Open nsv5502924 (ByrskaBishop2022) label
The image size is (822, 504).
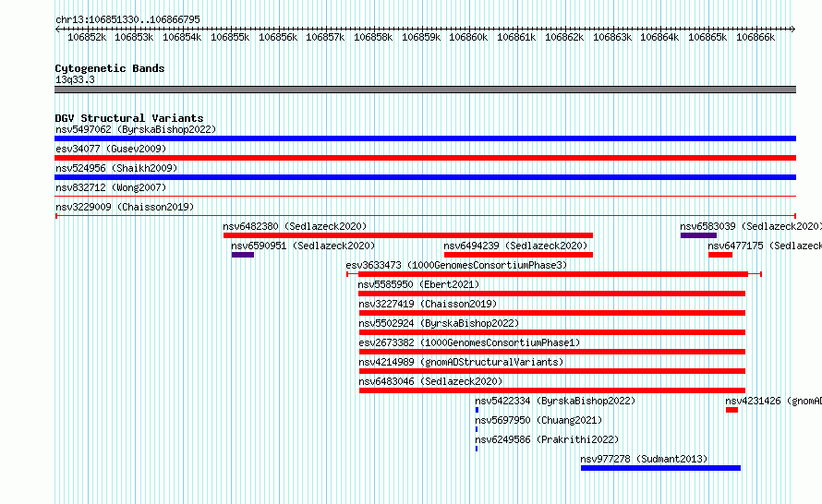tap(439, 323)
